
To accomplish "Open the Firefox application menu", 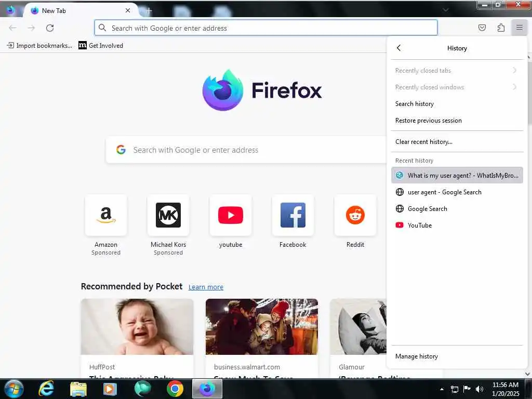I will [x=519, y=28].
